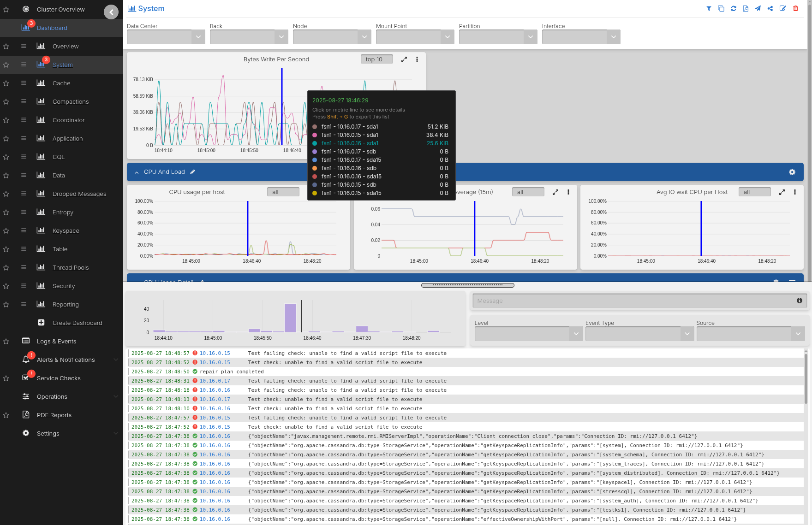Toggle favorite star for Logs & Events

[x=6, y=342]
